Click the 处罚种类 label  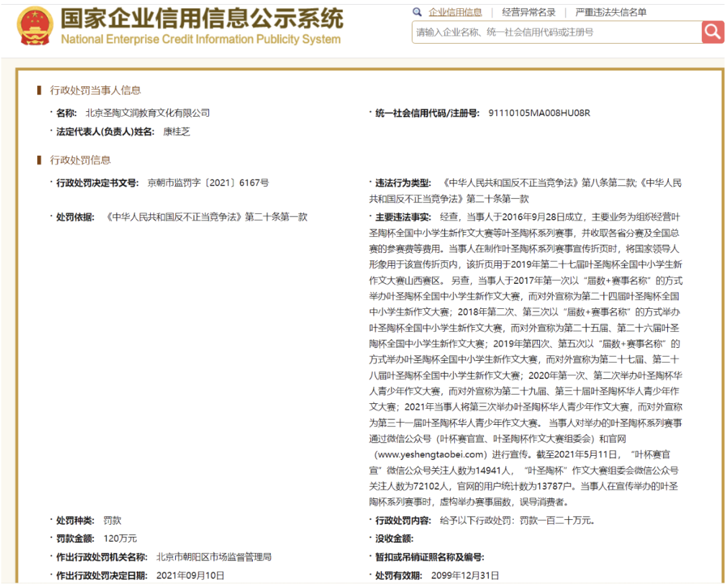click(x=75, y=521)
